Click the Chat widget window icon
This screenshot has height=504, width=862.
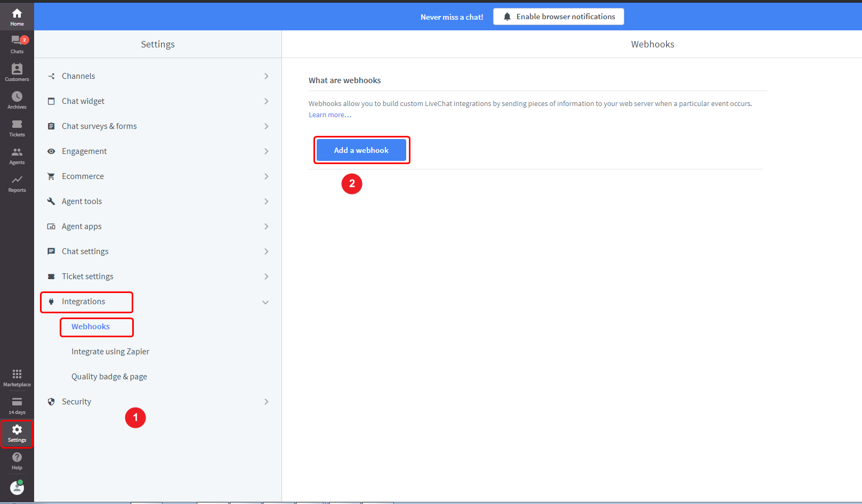pos(51,101)
